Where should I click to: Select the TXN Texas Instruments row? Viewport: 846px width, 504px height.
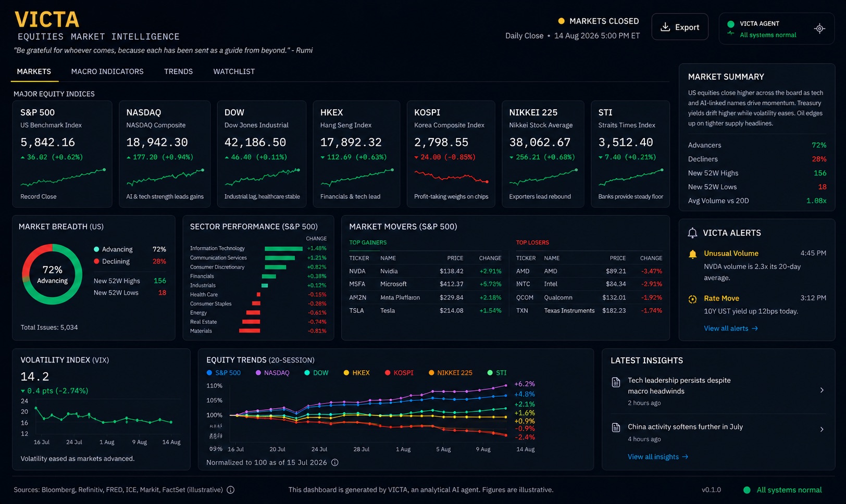tap(589, 311)
